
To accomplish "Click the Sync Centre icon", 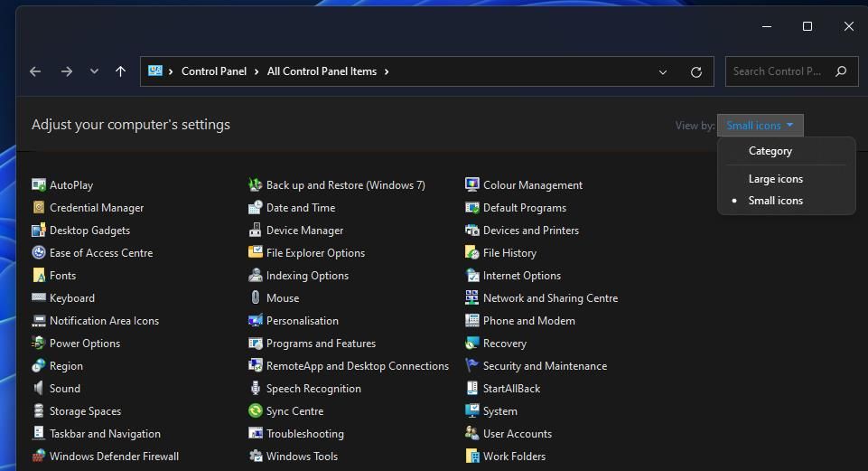I will (256, 411).
